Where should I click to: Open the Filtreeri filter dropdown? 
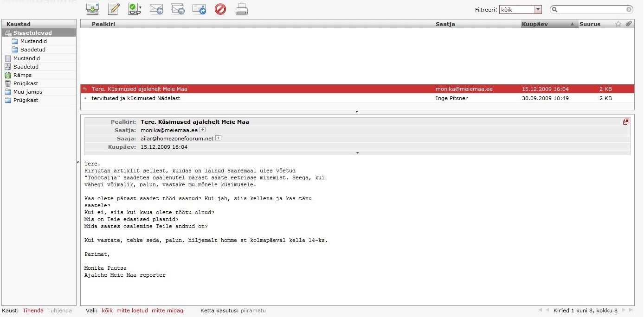click(538, 10)
